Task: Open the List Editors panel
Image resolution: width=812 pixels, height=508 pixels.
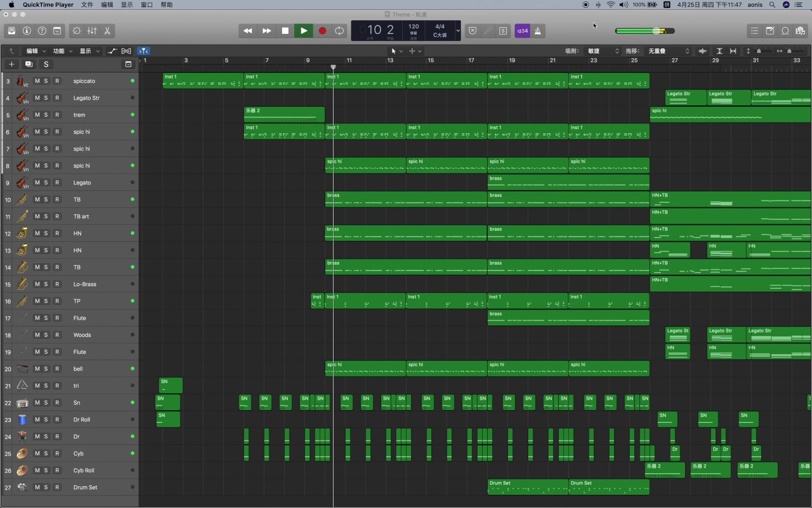Action: [x=755, y=31]
